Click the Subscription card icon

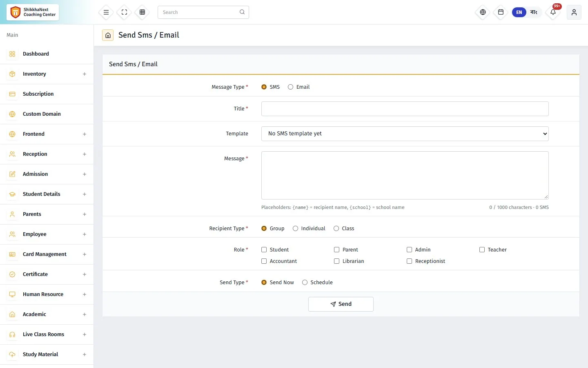click(x=12, y=94)
